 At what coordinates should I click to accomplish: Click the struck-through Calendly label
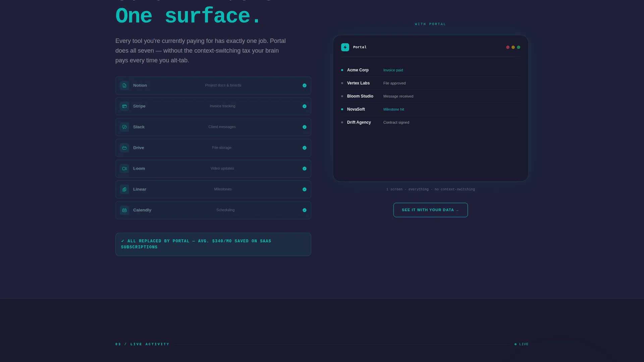point(142,210)
